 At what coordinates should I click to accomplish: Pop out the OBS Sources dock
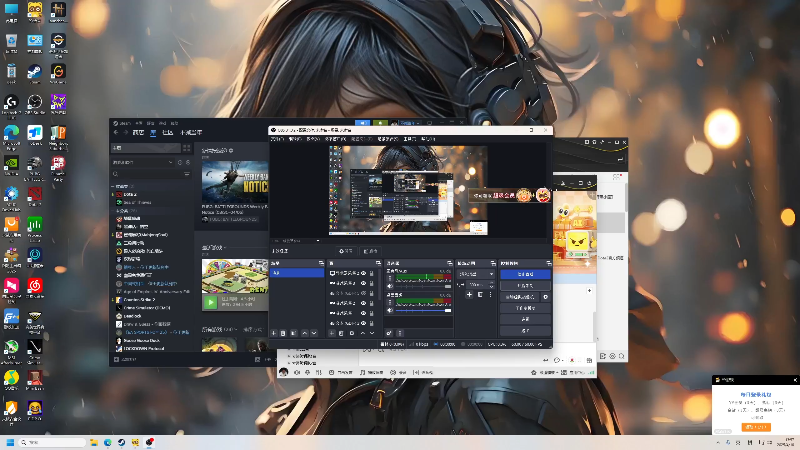[378, 263]
